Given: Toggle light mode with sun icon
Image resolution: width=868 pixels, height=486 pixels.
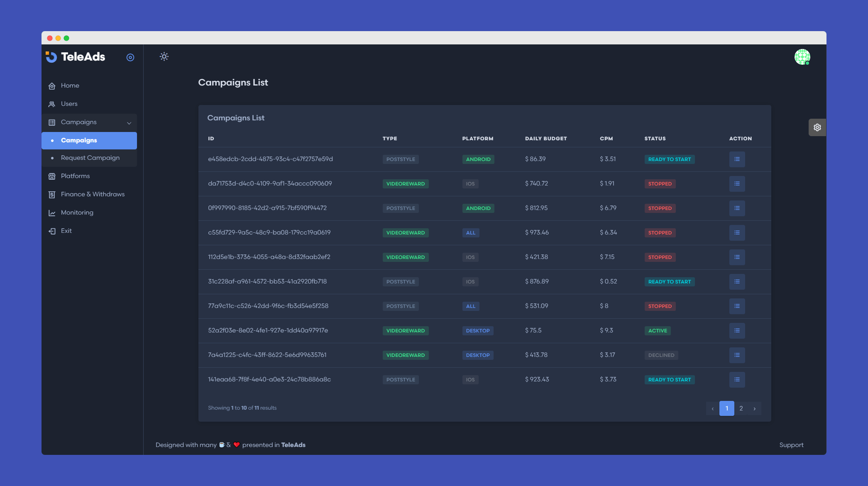Looking at the screenshot, I should click(x=164, y=56).
